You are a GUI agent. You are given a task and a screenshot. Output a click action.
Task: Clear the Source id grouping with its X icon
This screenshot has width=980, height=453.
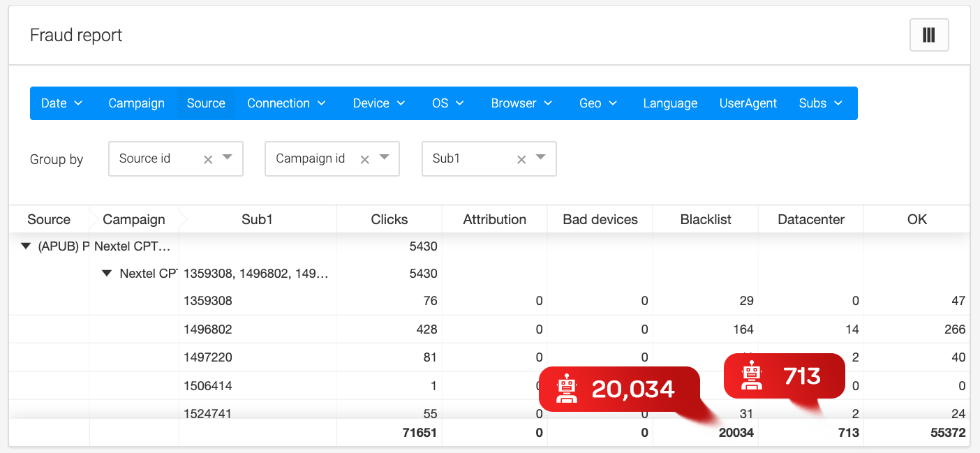point(208,158)
